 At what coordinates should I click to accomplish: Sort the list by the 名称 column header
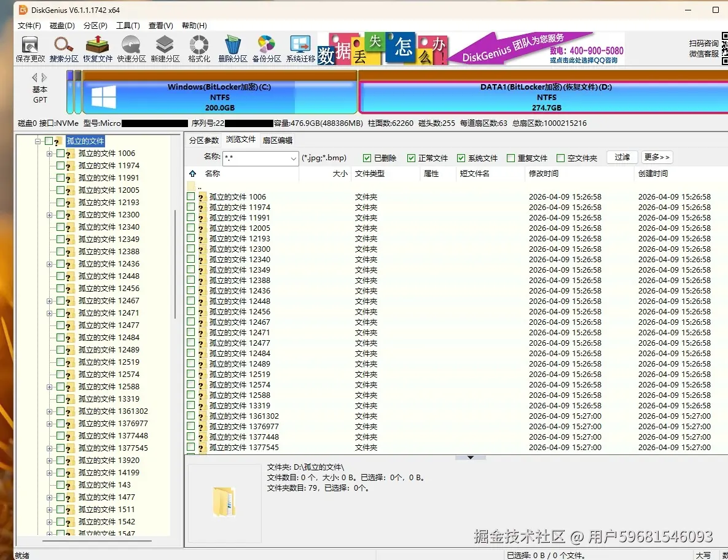tap(250, 174)
